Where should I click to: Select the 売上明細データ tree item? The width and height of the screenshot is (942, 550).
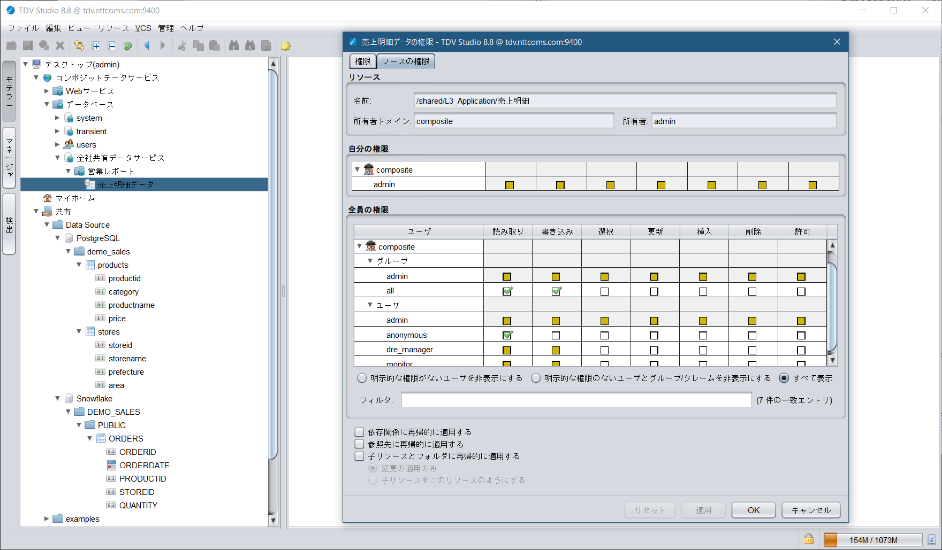pos(144,185)
